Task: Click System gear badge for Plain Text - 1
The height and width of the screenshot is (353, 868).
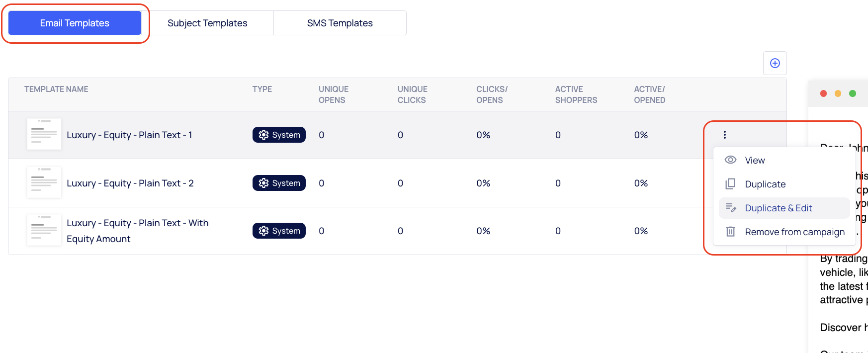Action: pyautogui.click(x=279, y=135)
